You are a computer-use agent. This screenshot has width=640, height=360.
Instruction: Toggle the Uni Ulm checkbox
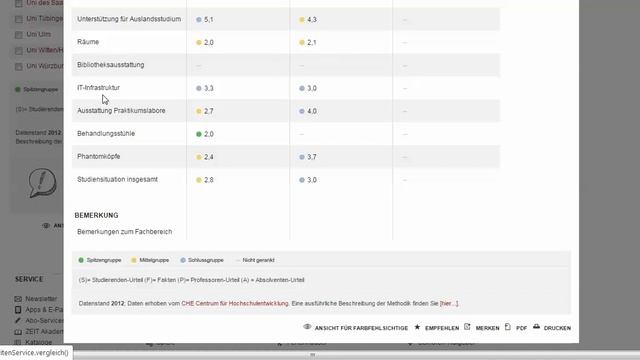(18, 35)
